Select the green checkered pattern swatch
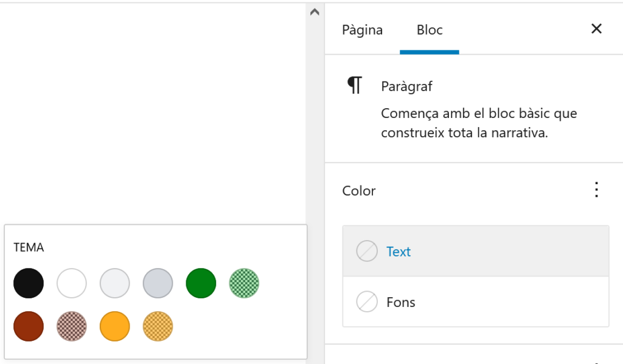The image size is (623, 364). click(243, 283)
